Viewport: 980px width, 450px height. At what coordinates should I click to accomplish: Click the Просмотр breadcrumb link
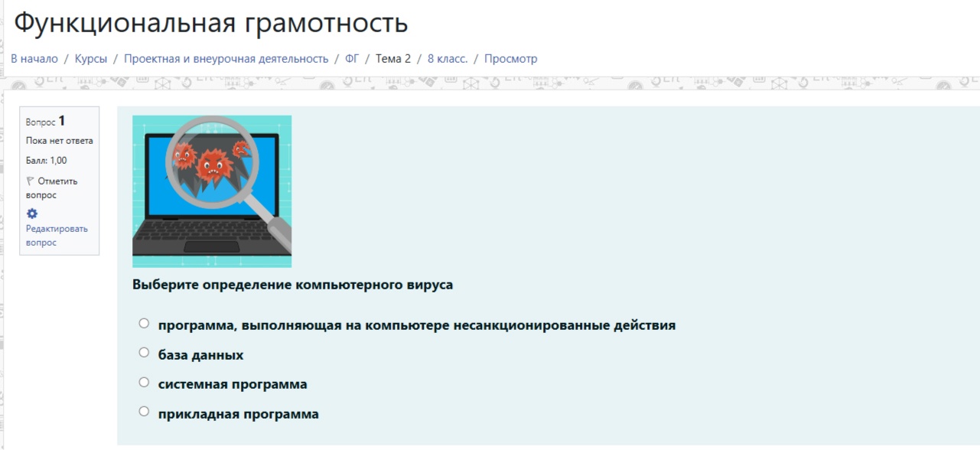click(x=511, y=59)
